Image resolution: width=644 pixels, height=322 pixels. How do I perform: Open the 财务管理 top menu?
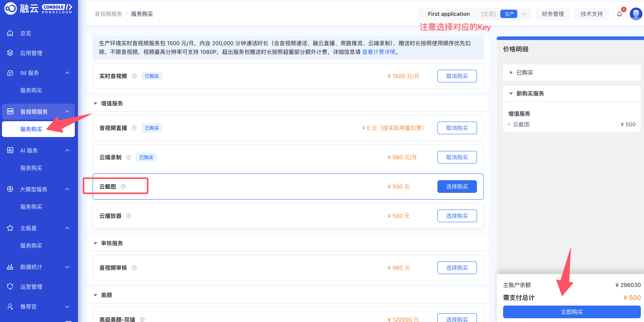click(x=553, y=14)
